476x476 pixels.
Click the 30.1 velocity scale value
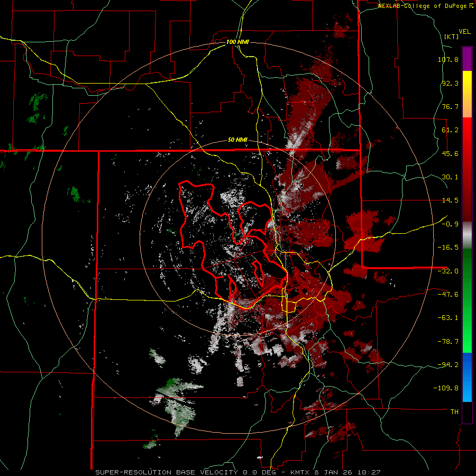pos(450,177)
